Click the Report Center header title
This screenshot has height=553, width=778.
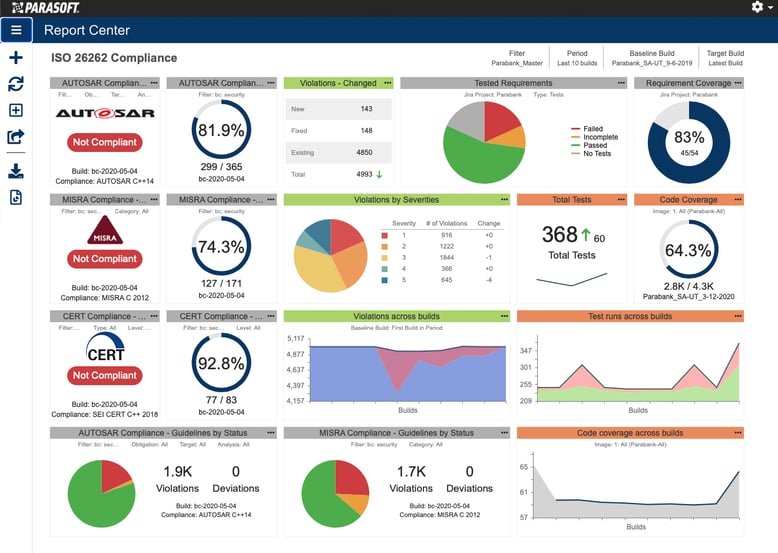click(x=87, y=30)
